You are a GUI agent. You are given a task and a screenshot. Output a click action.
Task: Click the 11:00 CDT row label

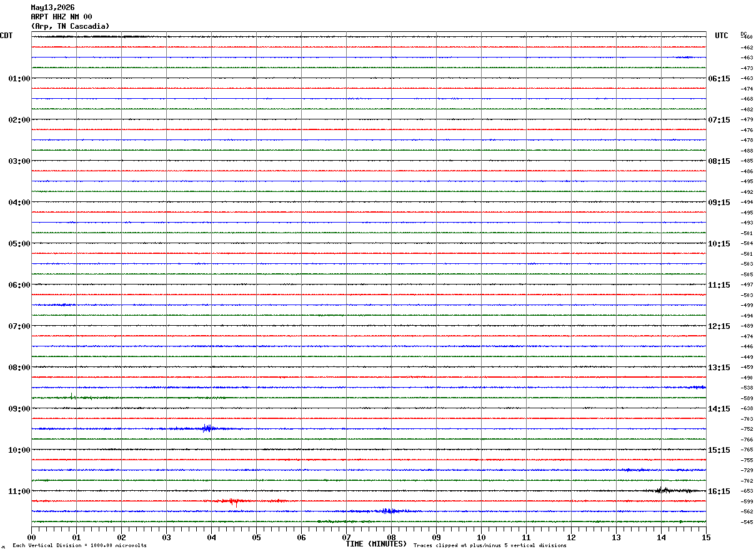coord(19,491)
